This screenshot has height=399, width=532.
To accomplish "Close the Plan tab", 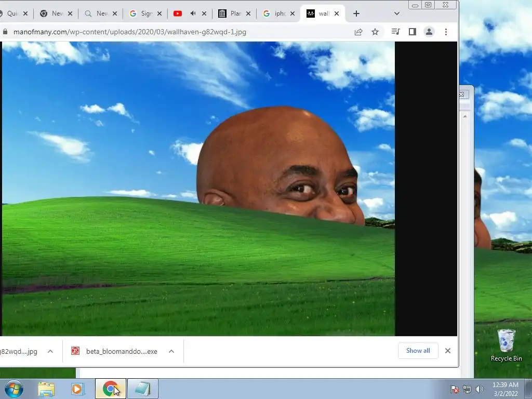I will (248, 14).
